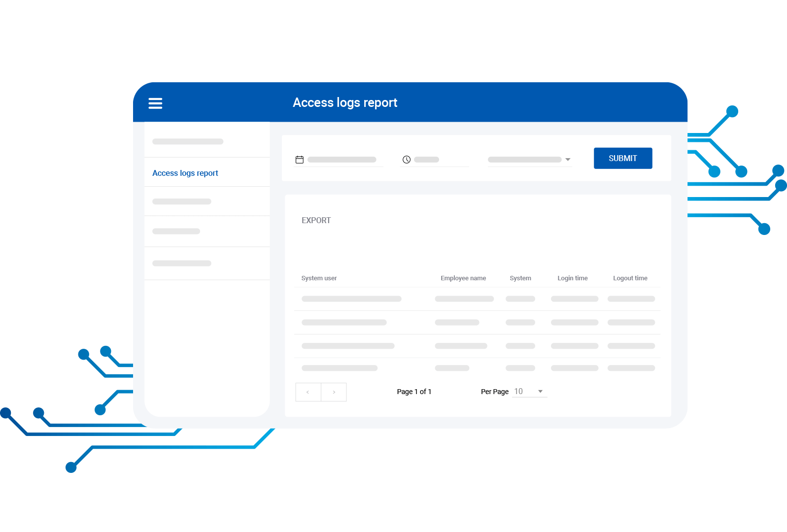Click the System column header

point(520,278)
